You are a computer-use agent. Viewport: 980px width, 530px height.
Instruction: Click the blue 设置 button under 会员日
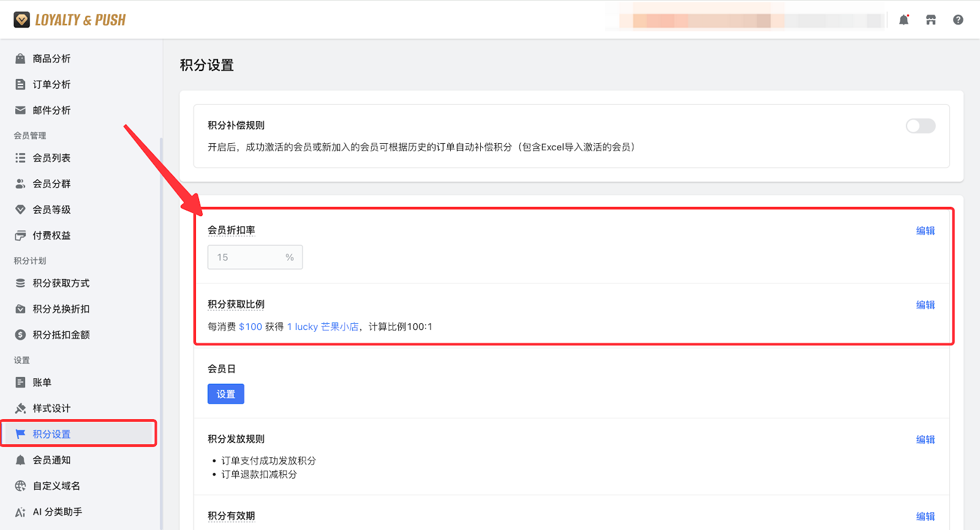click(225, 394)
